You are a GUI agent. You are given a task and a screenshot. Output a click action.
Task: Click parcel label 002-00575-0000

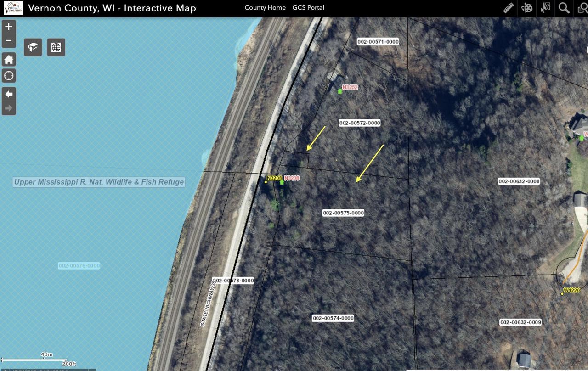[343, 213]
